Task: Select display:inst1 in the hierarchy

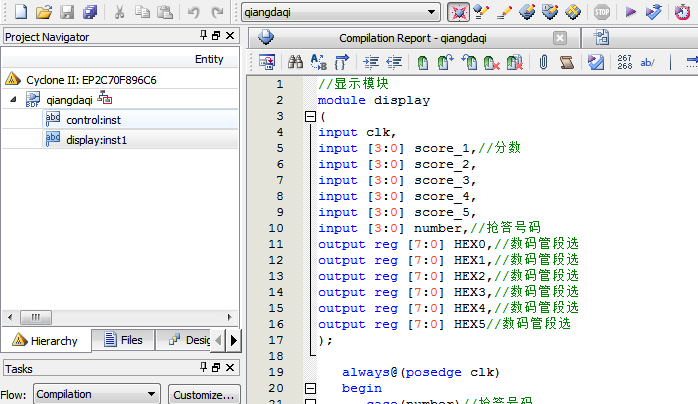Action: pos(96,140)
